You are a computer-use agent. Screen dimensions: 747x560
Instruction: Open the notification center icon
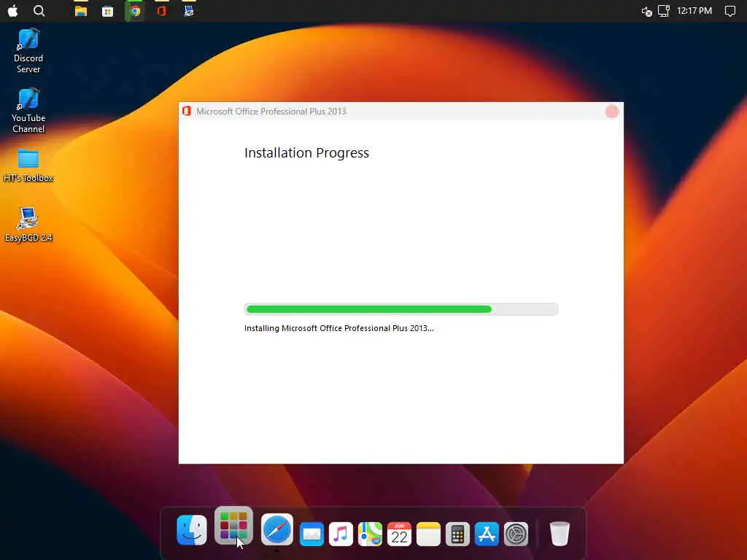[x=729, y=11]
